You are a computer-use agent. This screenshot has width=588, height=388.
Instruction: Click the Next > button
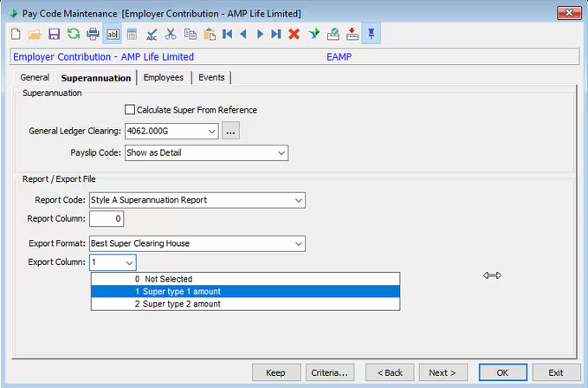(x=443, y=372)
